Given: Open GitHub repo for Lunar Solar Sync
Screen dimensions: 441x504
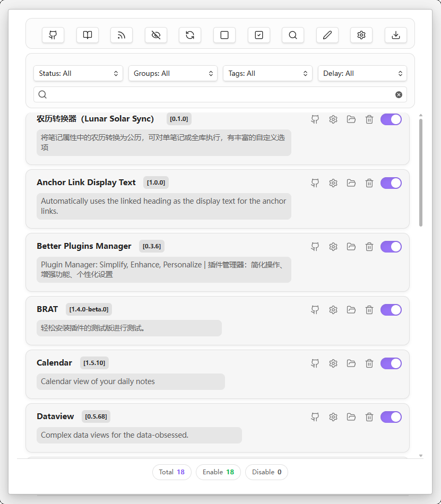Looking at the screenshot, I should pyautogui.click(x=315, y=119).
